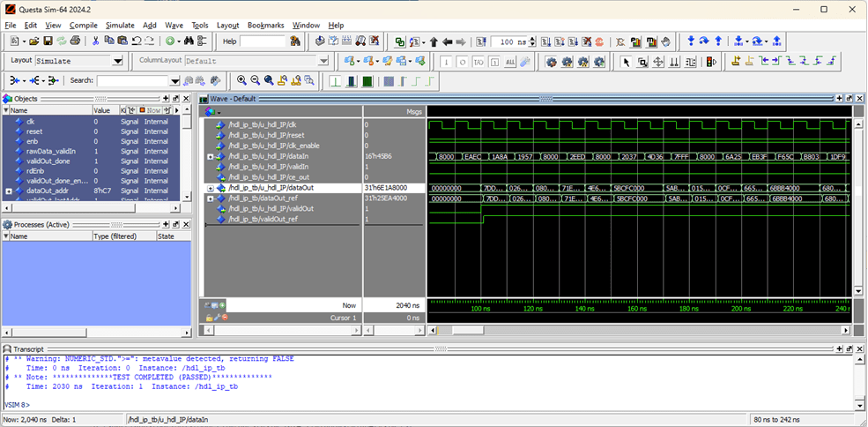Screen dimensions: 868x427
Task: Select the arrow Select Mode cursor tool
Action: pyautogui.click(x=626, y=61)
